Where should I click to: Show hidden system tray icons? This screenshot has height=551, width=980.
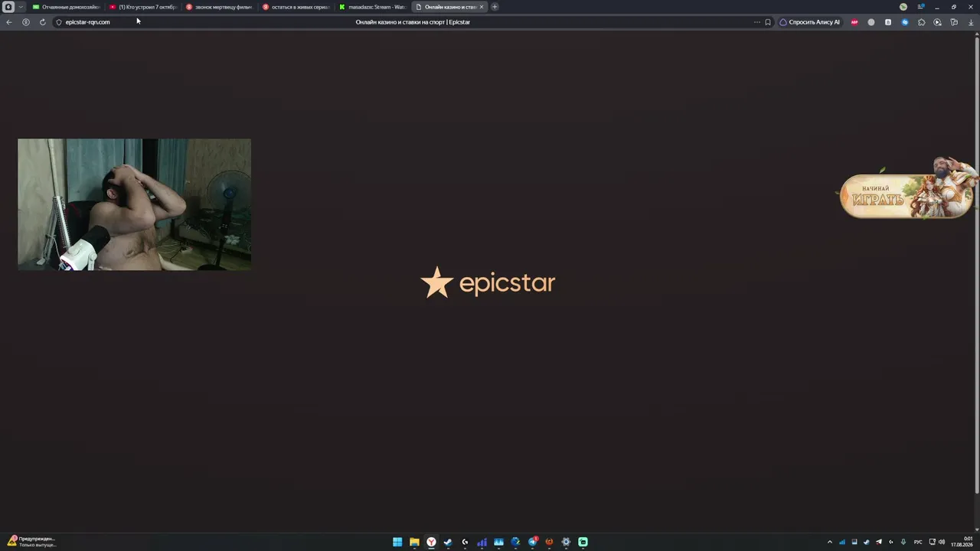829,542
